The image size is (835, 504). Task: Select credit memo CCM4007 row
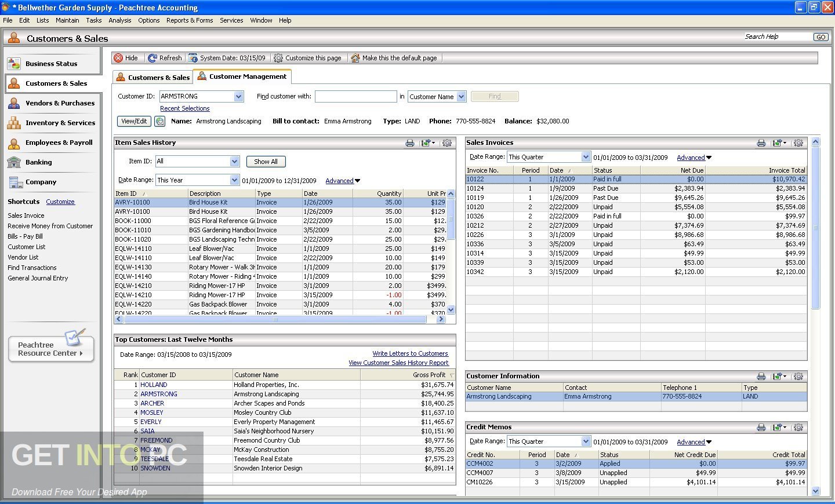click(636, 473)
